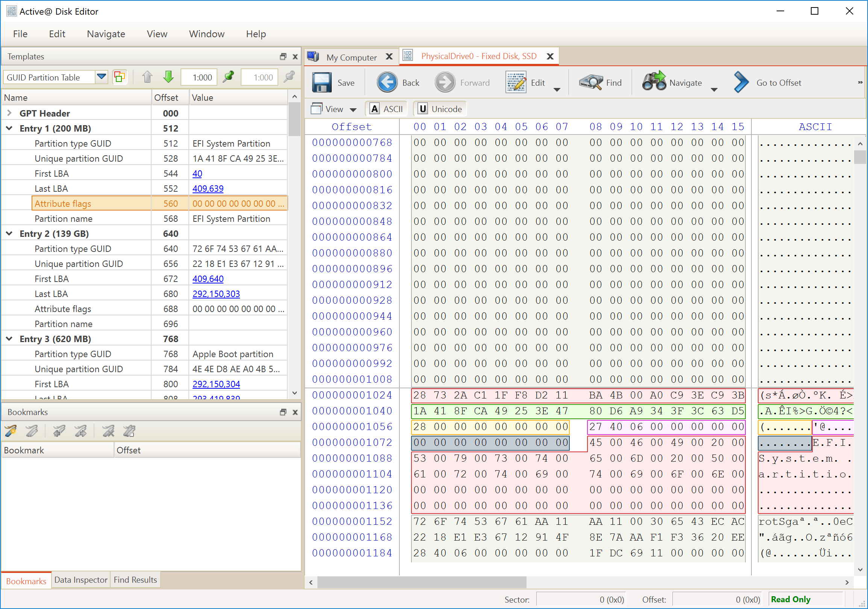Click the Find magnifier icon
Image resolution: width=868 pixels, height=609 pixels.
pyautogui.click(x=591, y=82)
